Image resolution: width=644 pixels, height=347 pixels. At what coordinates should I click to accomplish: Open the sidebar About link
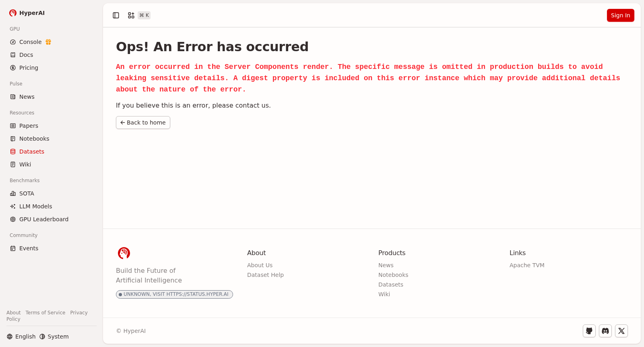(13, 313)
